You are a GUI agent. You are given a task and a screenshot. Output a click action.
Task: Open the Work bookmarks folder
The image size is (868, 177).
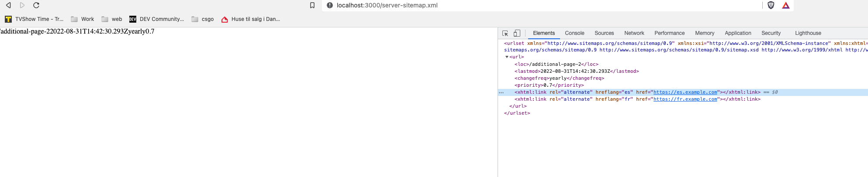pos(83,19)
